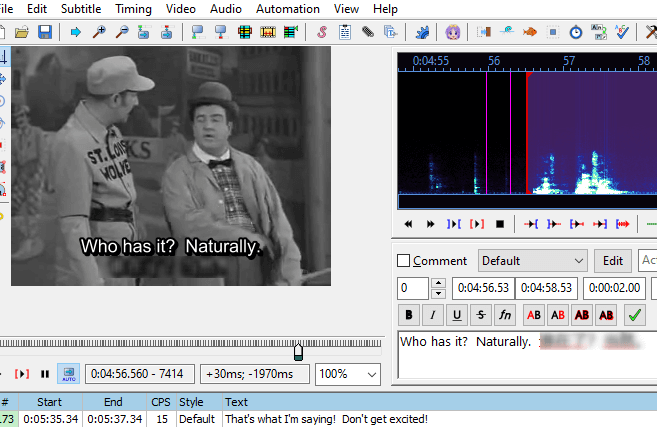This screenshot has height=427, width=657.
Task: Open the Edit menu
Action: coord(37,9)
